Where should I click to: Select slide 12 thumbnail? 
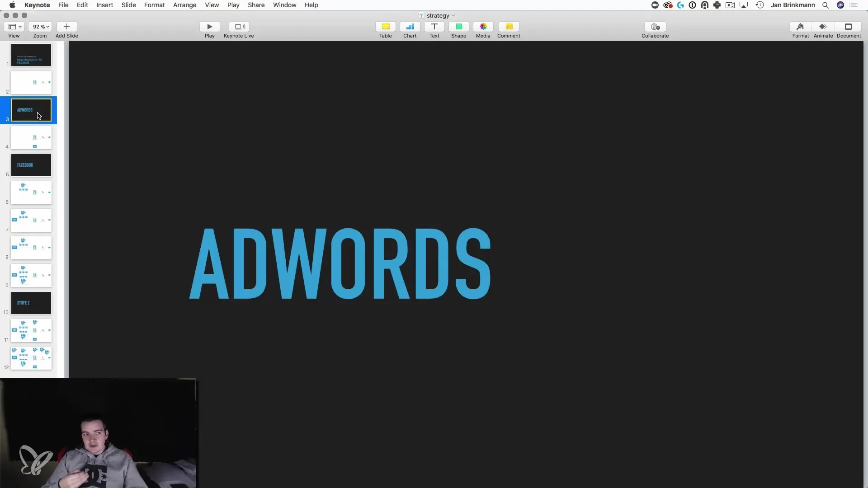(x=31, y=358)
